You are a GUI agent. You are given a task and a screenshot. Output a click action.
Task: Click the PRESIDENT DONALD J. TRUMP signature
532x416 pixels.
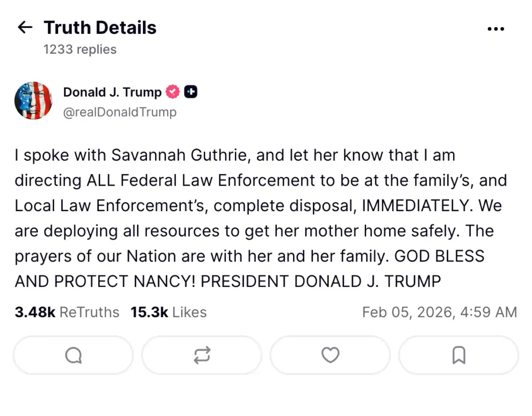pyautogui.click(x=321, y=281)
